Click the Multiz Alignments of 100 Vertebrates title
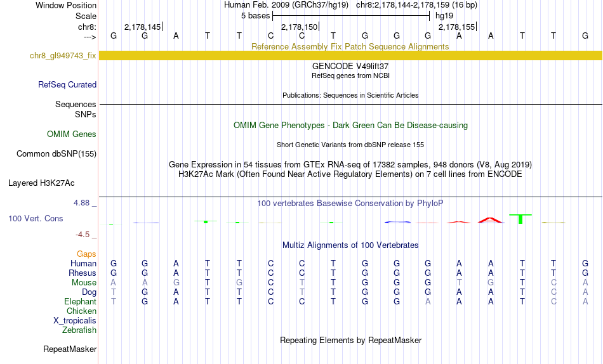This screenshot has width=603, height=364. tap(350, 245)
